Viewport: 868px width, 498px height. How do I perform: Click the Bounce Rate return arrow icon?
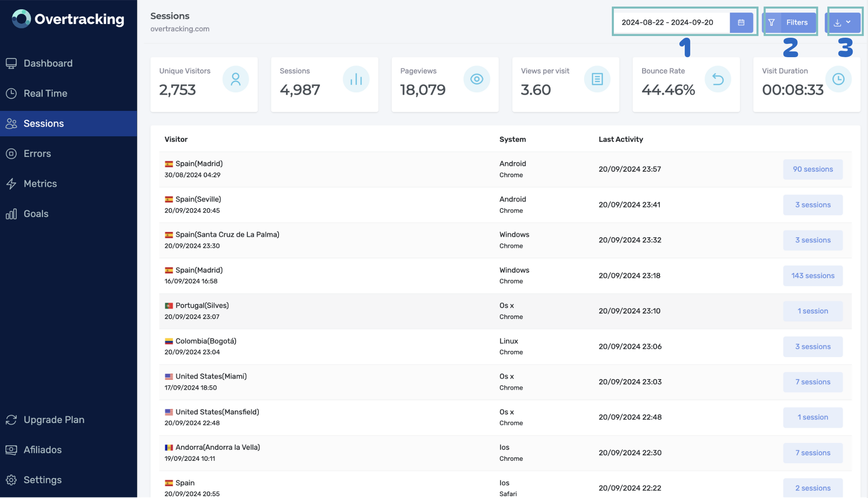[x=718, y=79]
